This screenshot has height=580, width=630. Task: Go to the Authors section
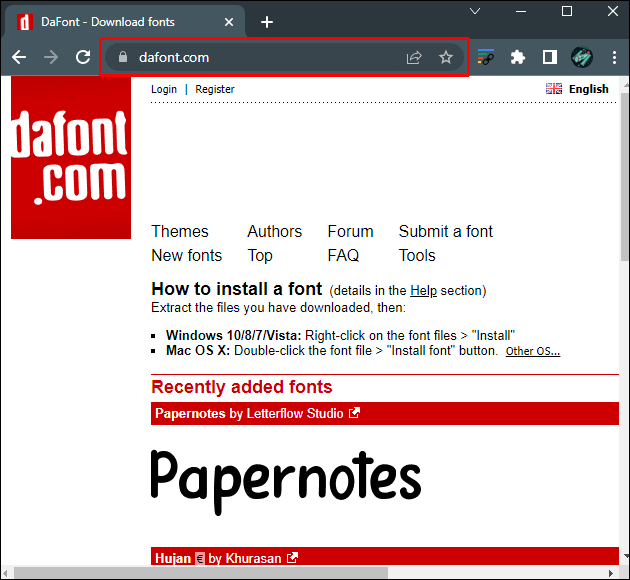point(274,231)
